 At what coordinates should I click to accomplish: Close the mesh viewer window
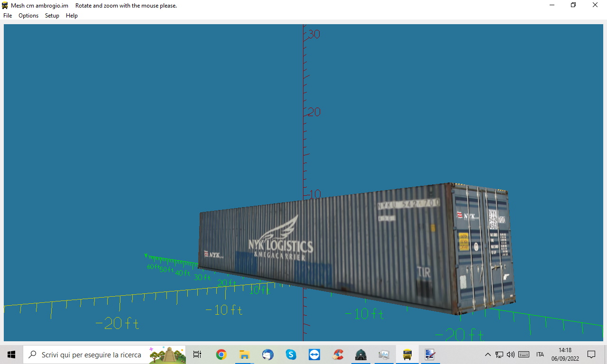[x=595, y=5]
